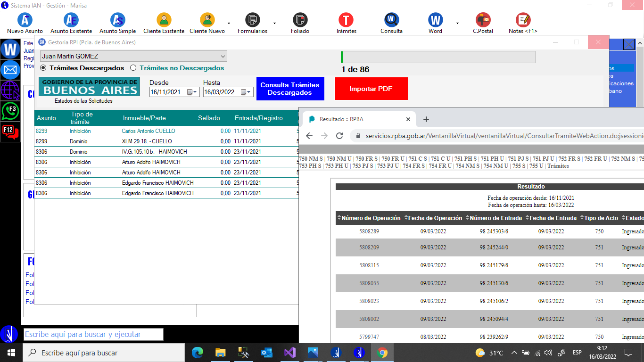Open Notas <F1> icon
644x362 pixels.
click(x=523, y=20)
